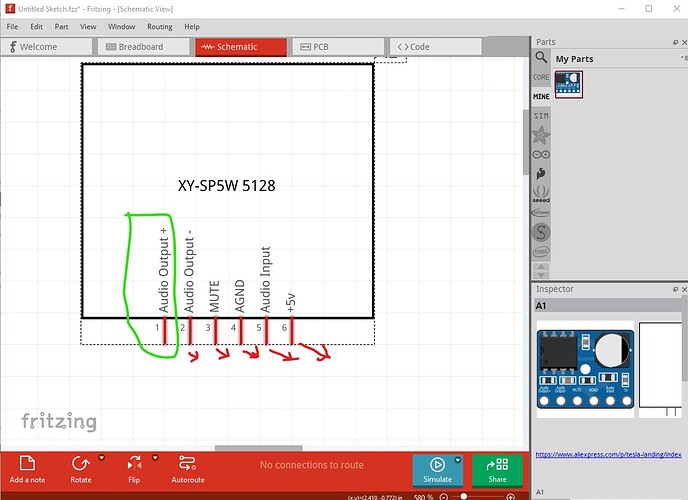Viewport: 688px width, 500px height.
Task: Open the Seeed Studio parts bin
Action: 541,191
